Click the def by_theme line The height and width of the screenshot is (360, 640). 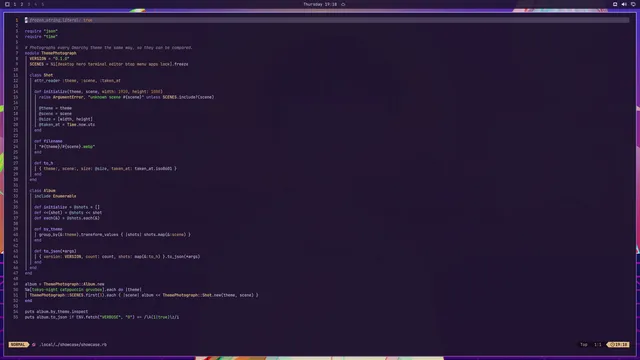click(x=48, y=229)
